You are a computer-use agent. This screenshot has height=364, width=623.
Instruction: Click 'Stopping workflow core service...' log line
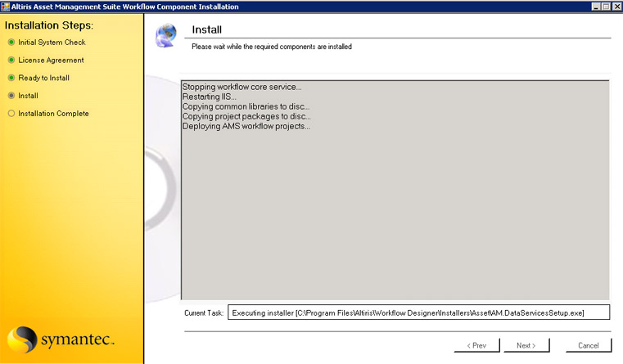click(242, 87)
